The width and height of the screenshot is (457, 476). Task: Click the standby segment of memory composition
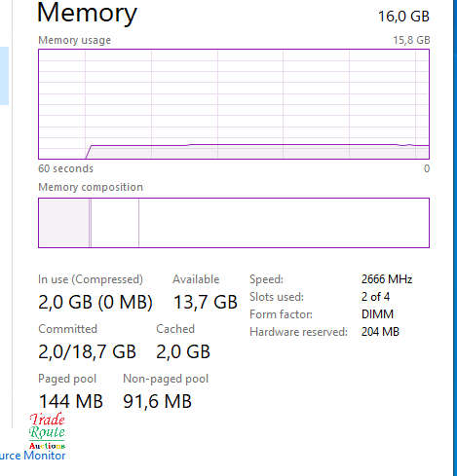[115, 223]
